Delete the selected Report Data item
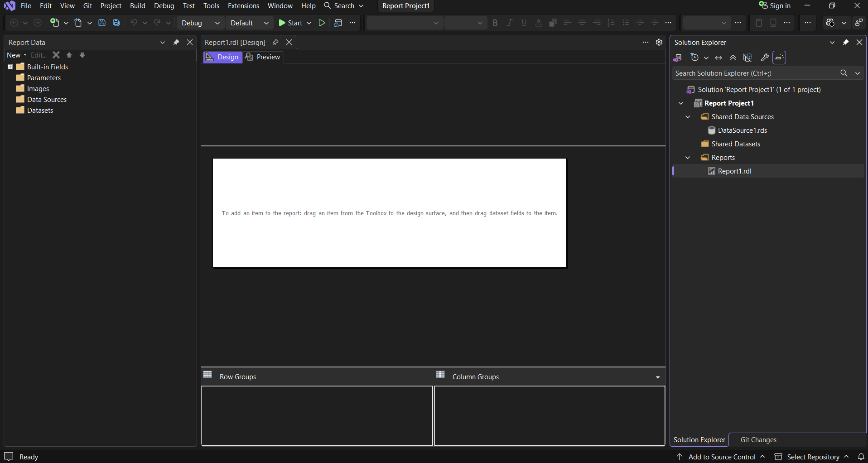Image resolution: width=868 pixels, height=463 pixels. click(56, 55)
